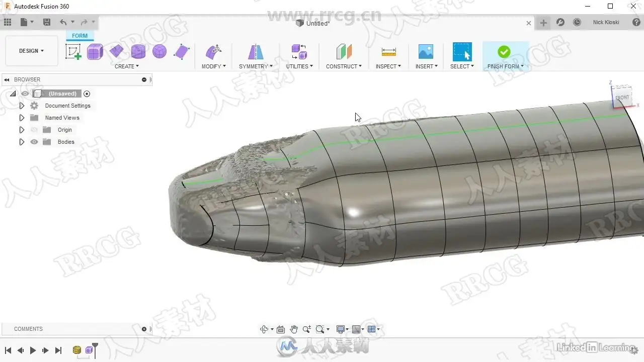Click the form feature icon in timeline
Image resolution: width=644 pixels, height=362 pixels.
(x=89, y=350)
